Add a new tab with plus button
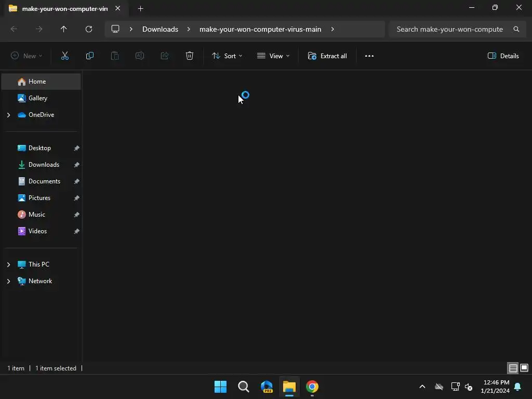Screen dimensions: 532x399 140,8
